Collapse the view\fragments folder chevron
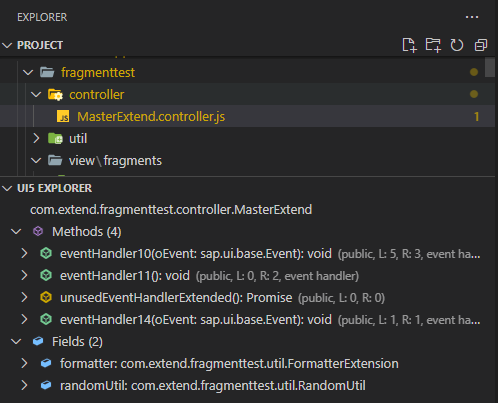 tap(36, 160)
